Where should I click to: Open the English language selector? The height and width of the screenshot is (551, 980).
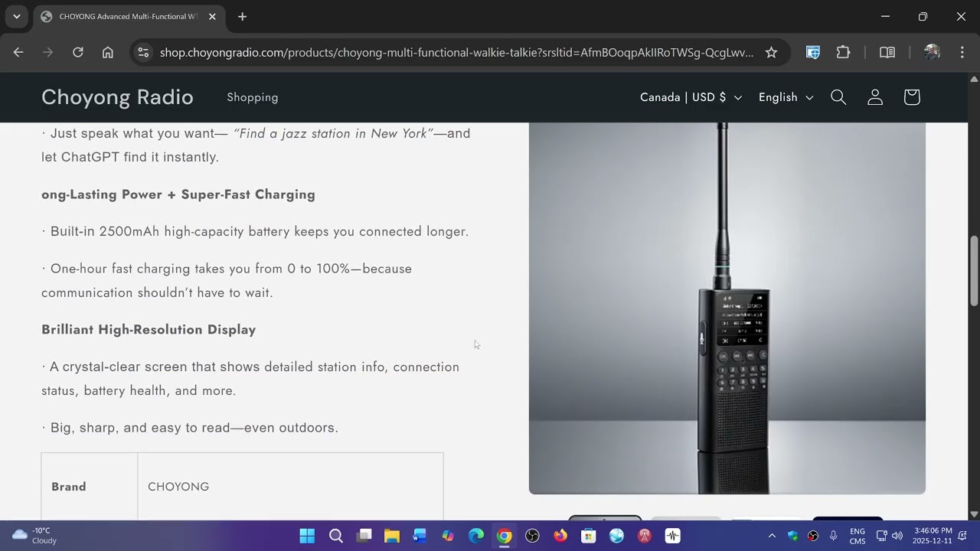click(x=786, y=97)
